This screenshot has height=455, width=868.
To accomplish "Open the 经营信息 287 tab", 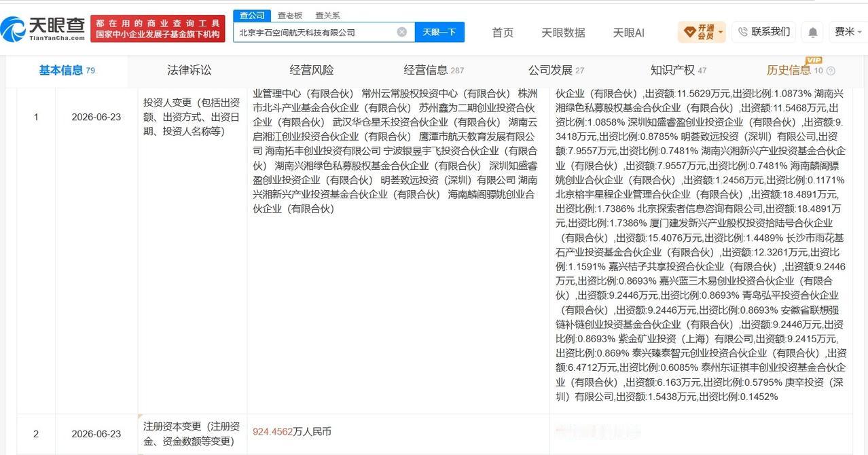I will tap(434, 70).
